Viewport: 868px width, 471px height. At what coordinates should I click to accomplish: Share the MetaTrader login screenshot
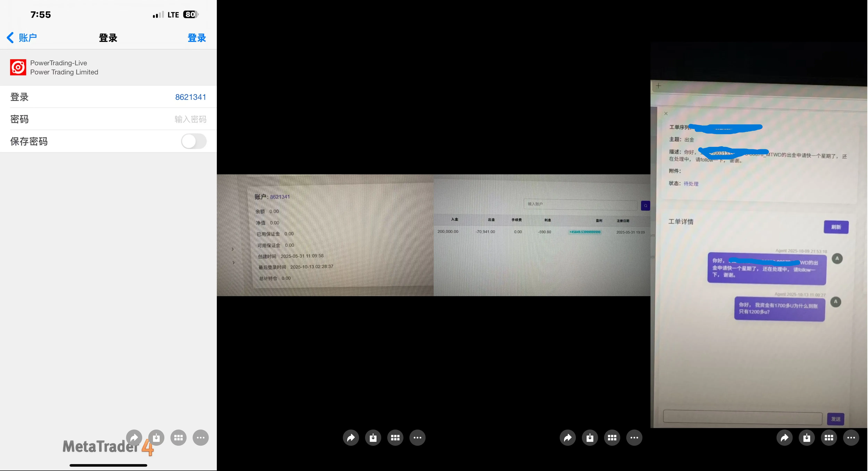click(x=134, y=438)
